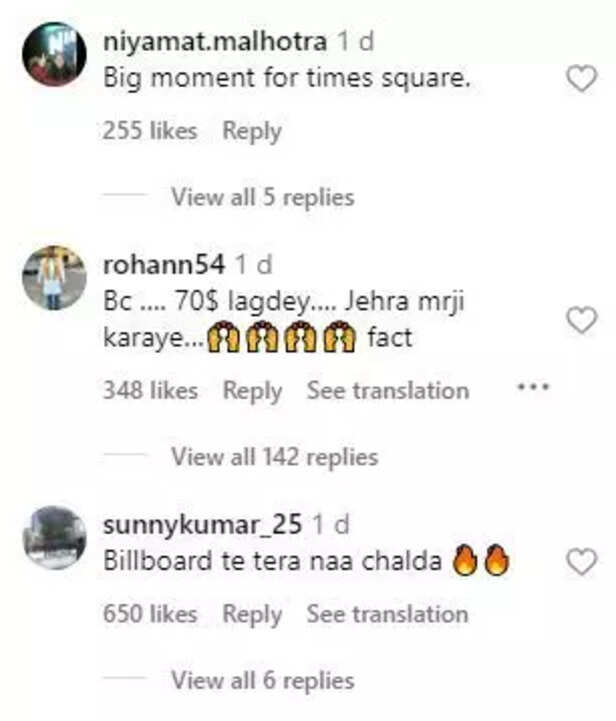The image size is (616, 721).
Task: Expand View all 5 replies
Action: pyautogui.click(x=262, y=197)
